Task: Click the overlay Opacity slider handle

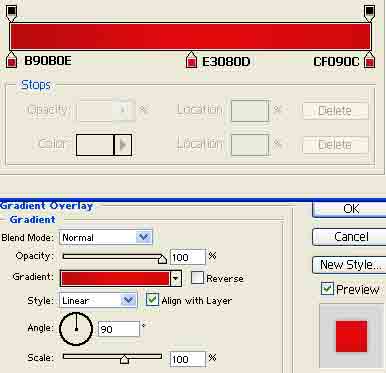Action: (162, 259)
